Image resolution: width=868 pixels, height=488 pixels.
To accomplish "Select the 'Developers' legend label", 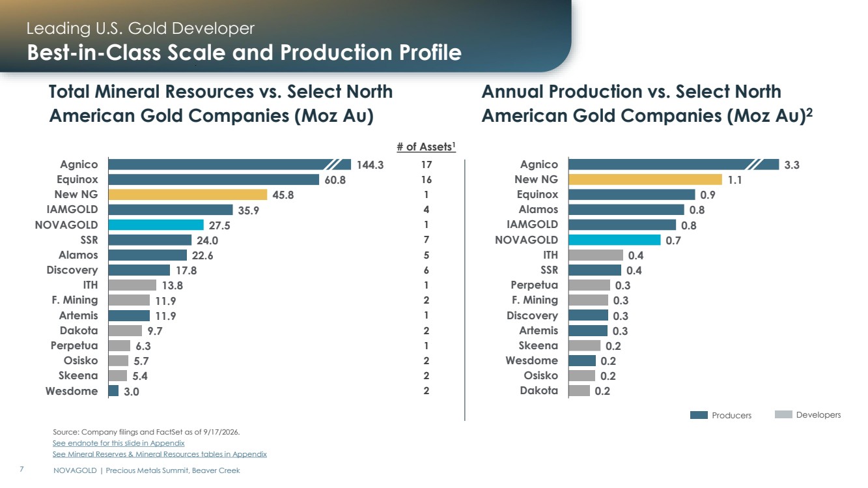I will coord(819,415).
